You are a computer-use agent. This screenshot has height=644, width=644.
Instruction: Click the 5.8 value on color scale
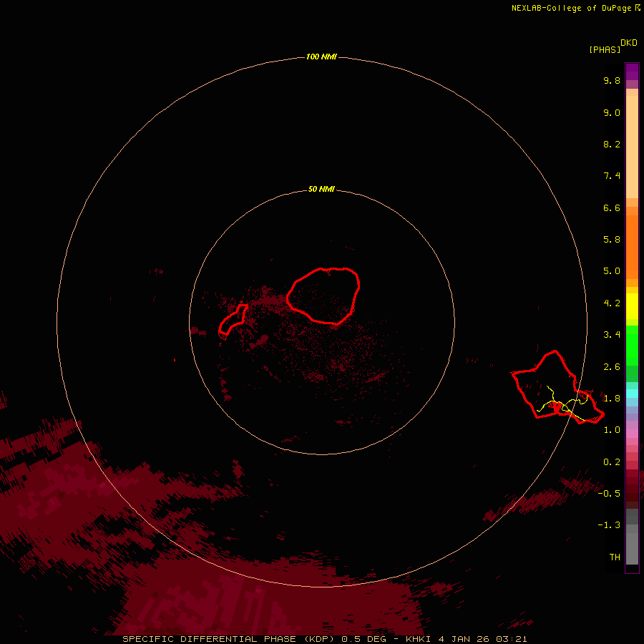click(612, 240)
